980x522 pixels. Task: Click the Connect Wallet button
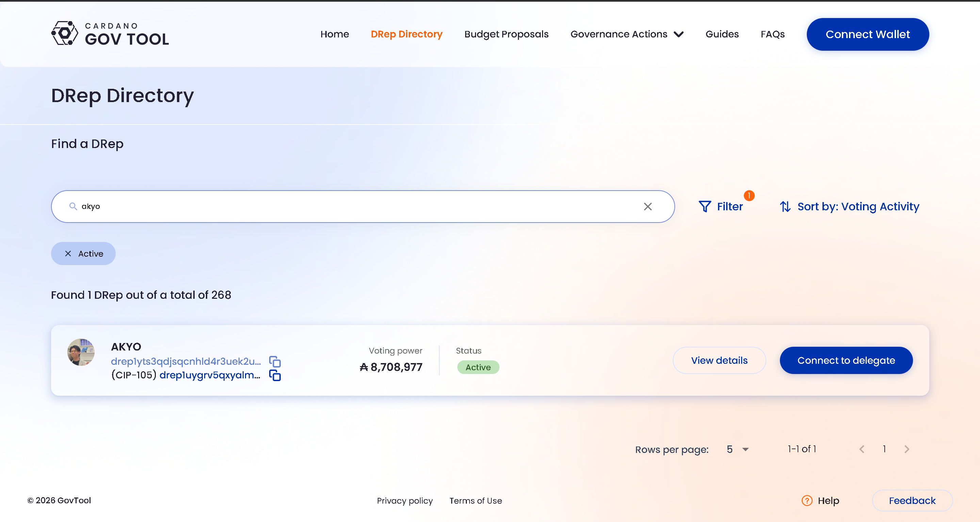coord(867,34)
